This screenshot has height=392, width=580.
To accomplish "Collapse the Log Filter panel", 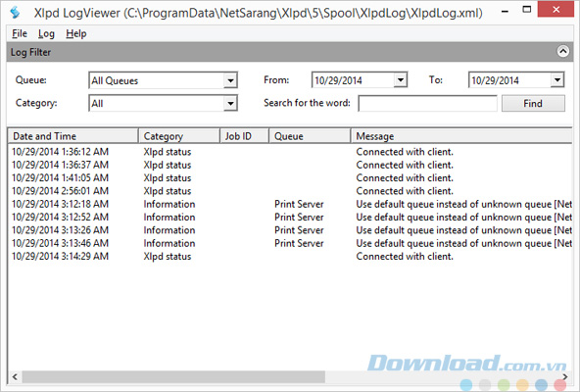I will pos(563,52).
